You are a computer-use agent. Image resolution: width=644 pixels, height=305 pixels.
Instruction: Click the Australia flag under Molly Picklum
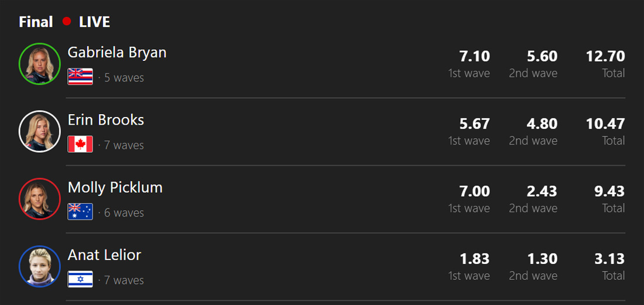80,211
